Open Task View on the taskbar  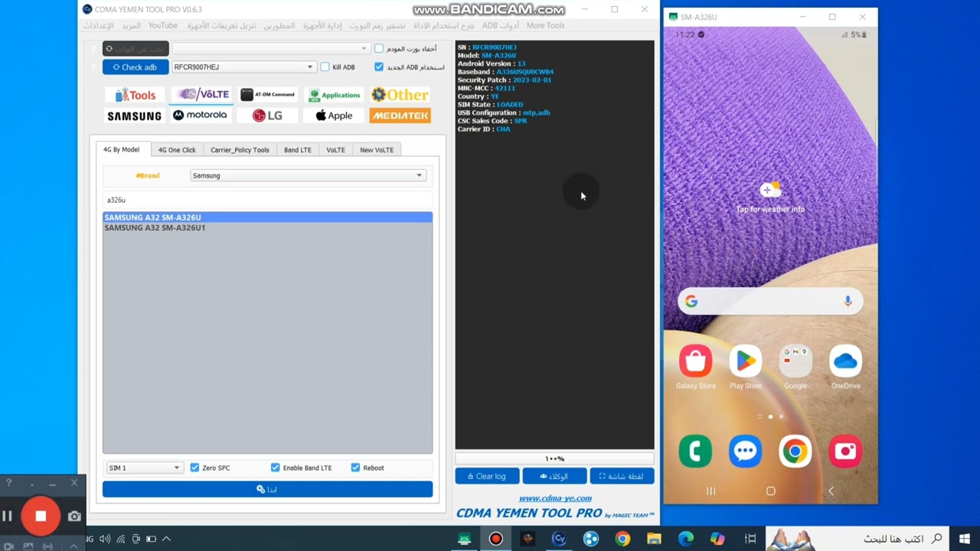coord(750,539)
